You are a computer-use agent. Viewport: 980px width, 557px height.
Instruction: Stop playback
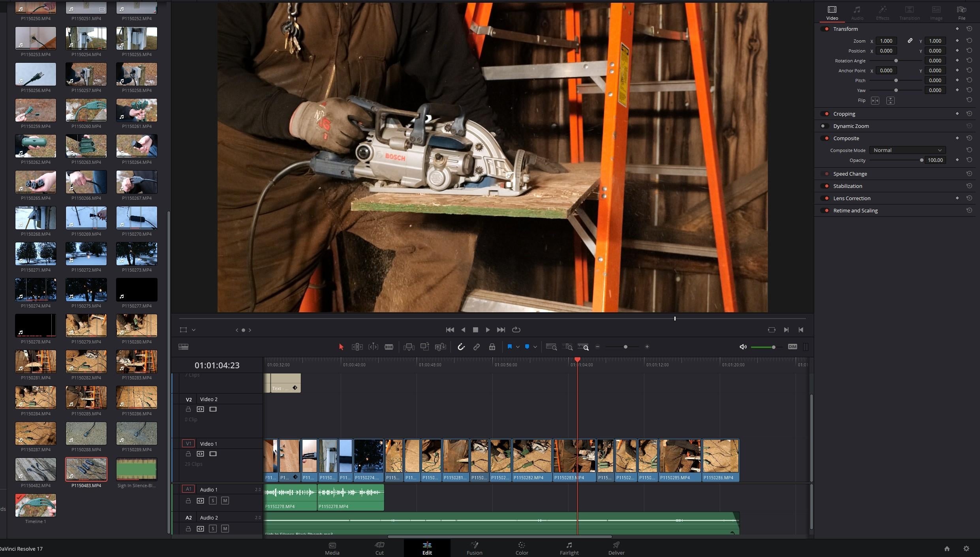coord(475,330)
